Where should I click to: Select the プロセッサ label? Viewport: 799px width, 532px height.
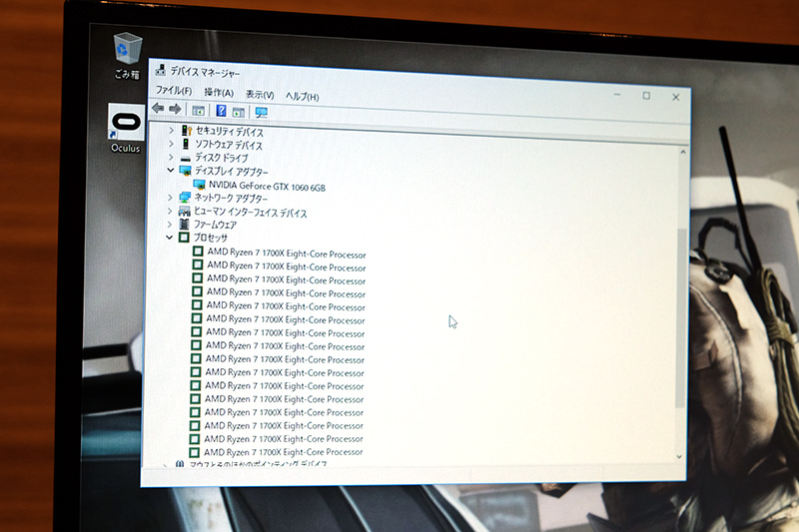pos(210,238)
